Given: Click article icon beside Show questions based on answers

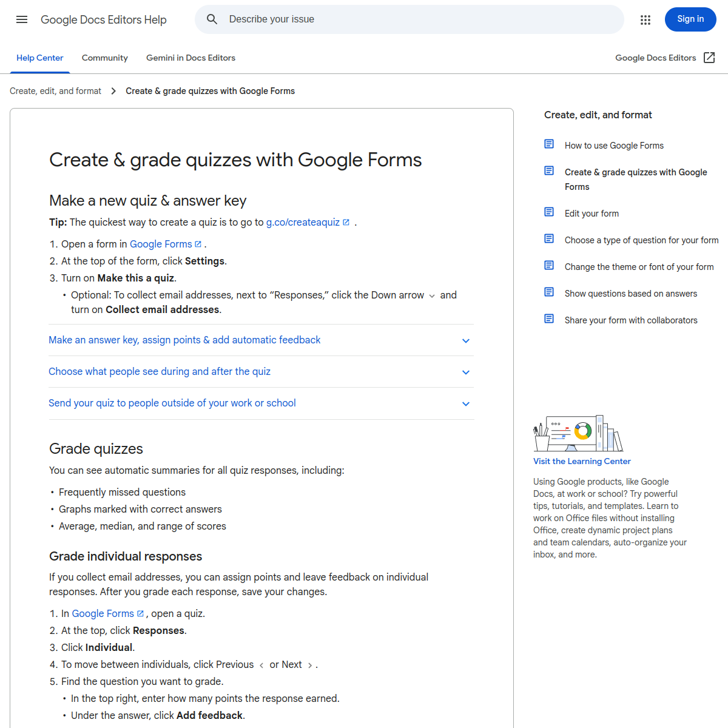Looking at the screenshot, I should point(549,292).
